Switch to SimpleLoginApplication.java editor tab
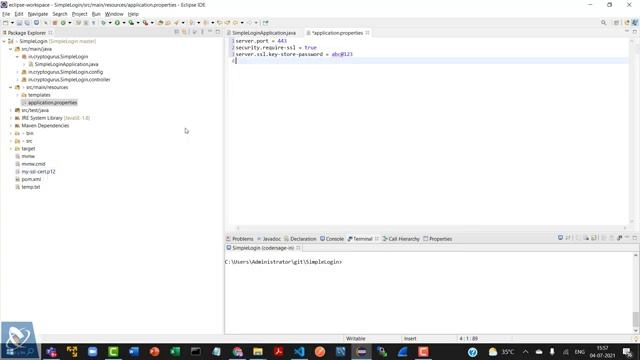 point(264,33)
